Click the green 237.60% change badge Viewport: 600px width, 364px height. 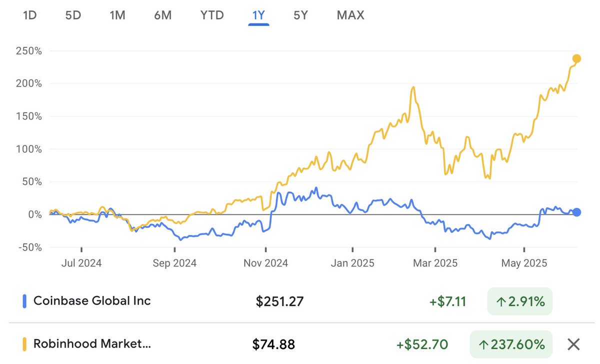pyautogui.click(x=511, y=344)
